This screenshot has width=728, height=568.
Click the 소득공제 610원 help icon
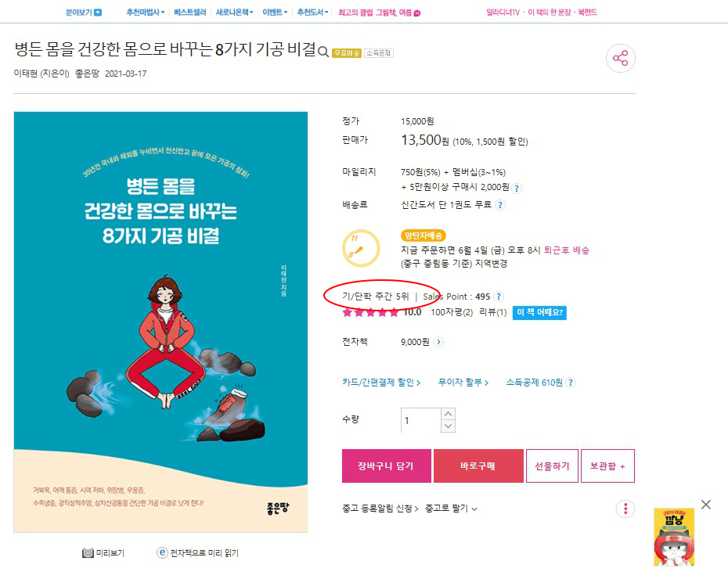(x=571, y=383)
